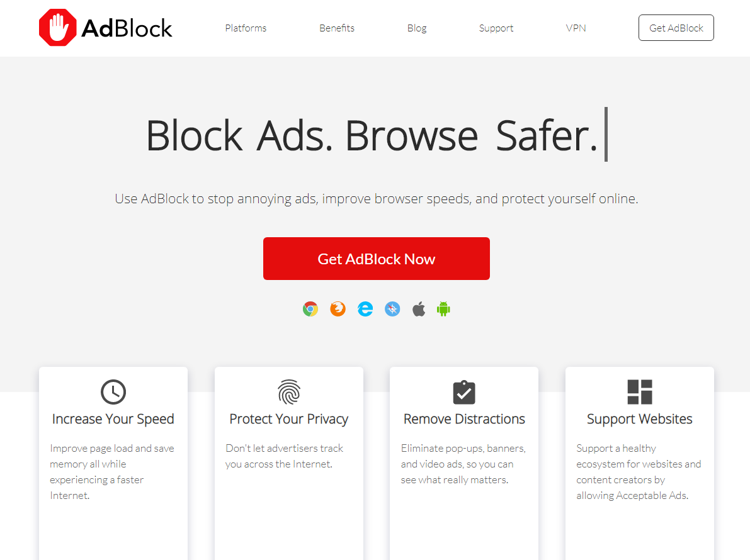The width and height of the screenshot is (750, 560).
Task: Go to the VPN page
Action: coord(576,28)
